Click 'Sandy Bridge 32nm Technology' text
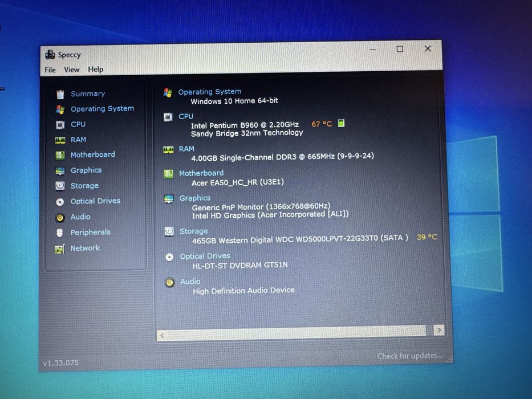 point(247,133)
